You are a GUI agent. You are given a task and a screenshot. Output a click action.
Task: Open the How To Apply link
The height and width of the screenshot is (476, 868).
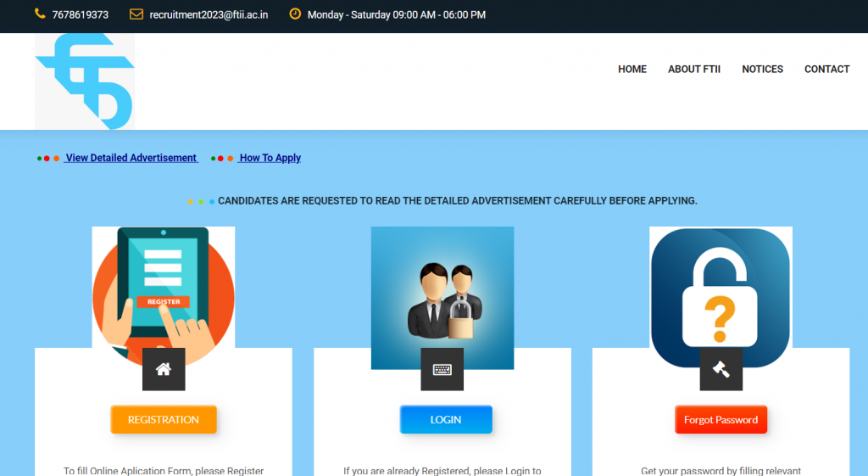(x=270, y=158)
